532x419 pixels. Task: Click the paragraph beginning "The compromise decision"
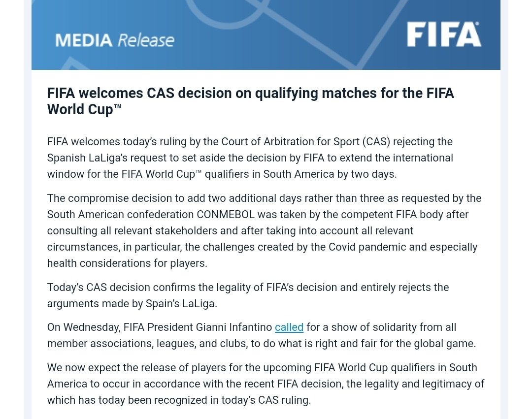(x=265, y=230)
